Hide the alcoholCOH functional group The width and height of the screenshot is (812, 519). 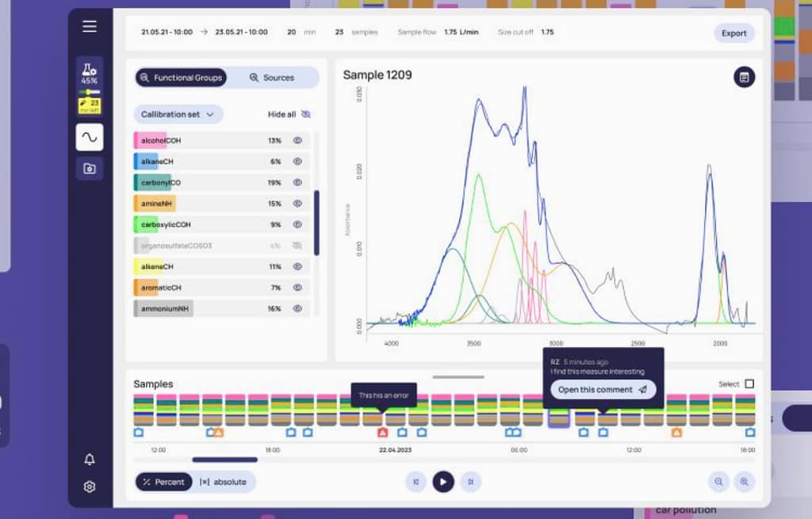[298, 140]
